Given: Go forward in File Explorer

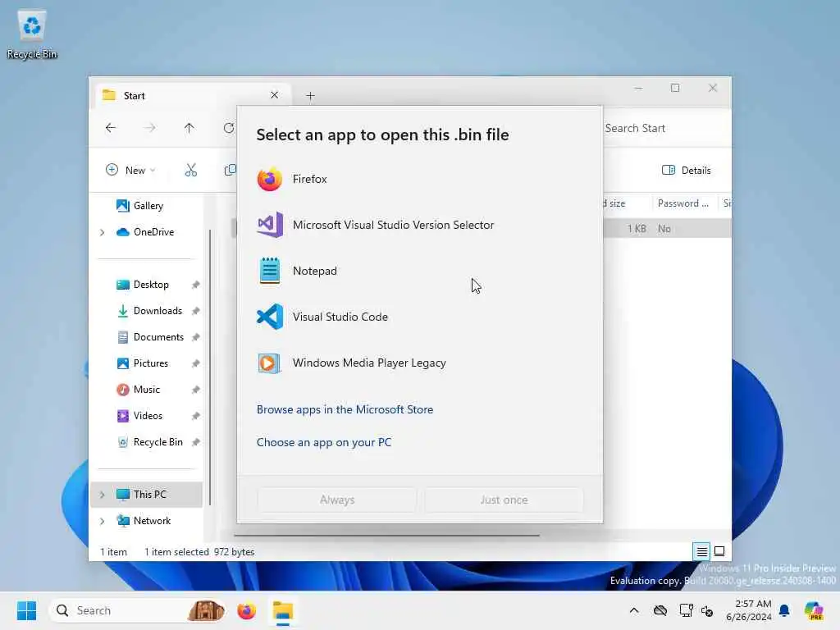Looking at the screenshot, I should (150, 128).
